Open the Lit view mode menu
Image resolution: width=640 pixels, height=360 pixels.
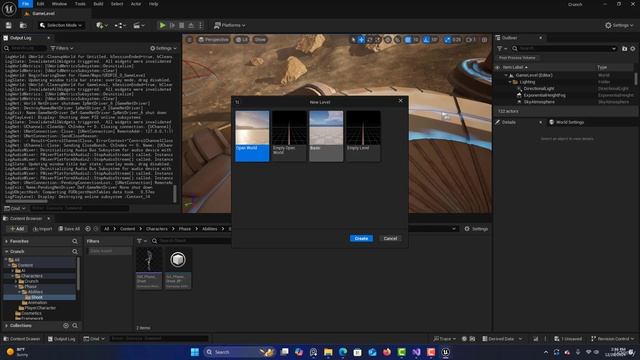242,40
